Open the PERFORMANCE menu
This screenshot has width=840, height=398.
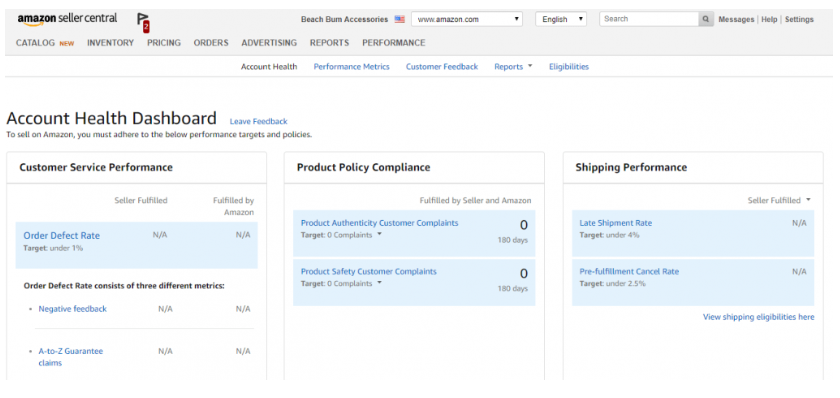pyautogui.click(x=394, y=43)
